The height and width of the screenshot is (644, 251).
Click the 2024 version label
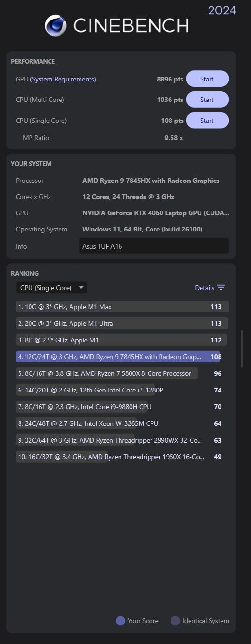(222, 10)
